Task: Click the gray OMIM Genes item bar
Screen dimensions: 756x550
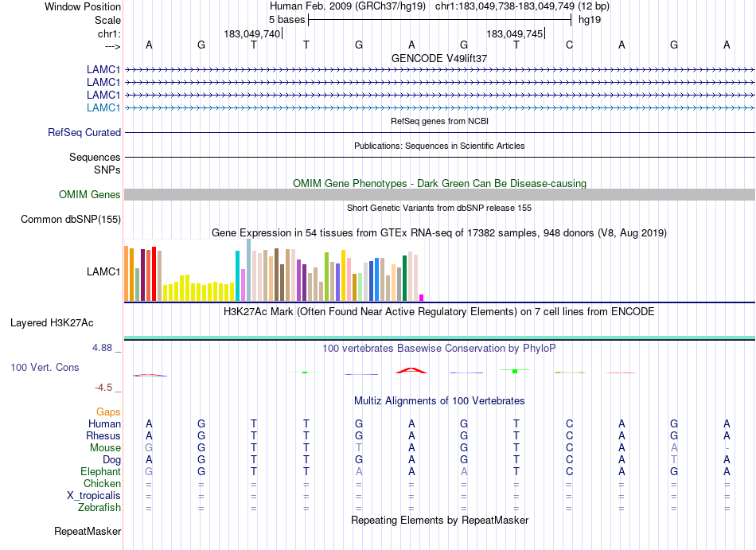Action: point(439,195)
